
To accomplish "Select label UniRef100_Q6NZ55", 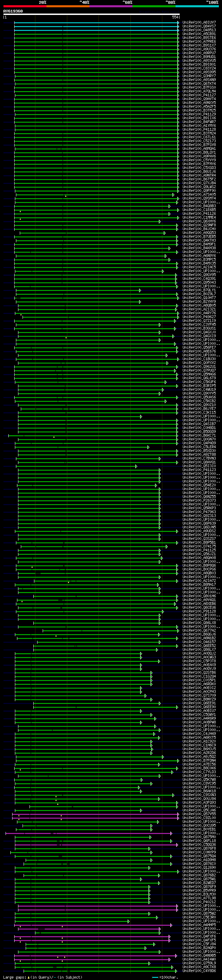I will click(x=199, y=496).
